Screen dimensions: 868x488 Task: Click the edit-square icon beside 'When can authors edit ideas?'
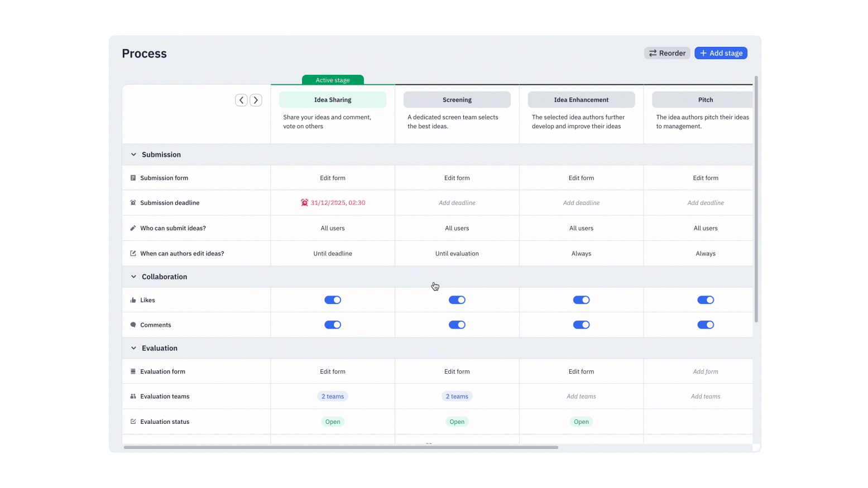click(133, 253)
